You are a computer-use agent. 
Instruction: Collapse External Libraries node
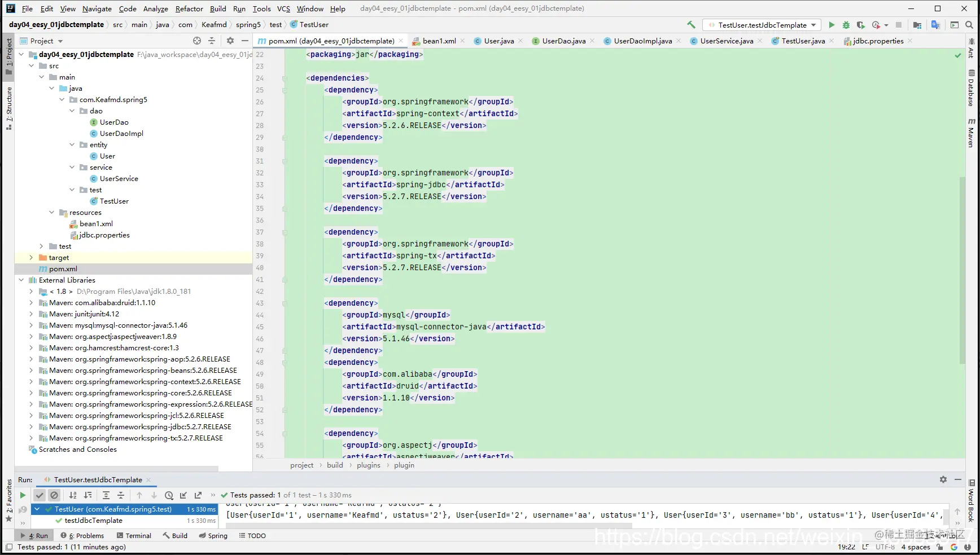(x=21, y=280)
